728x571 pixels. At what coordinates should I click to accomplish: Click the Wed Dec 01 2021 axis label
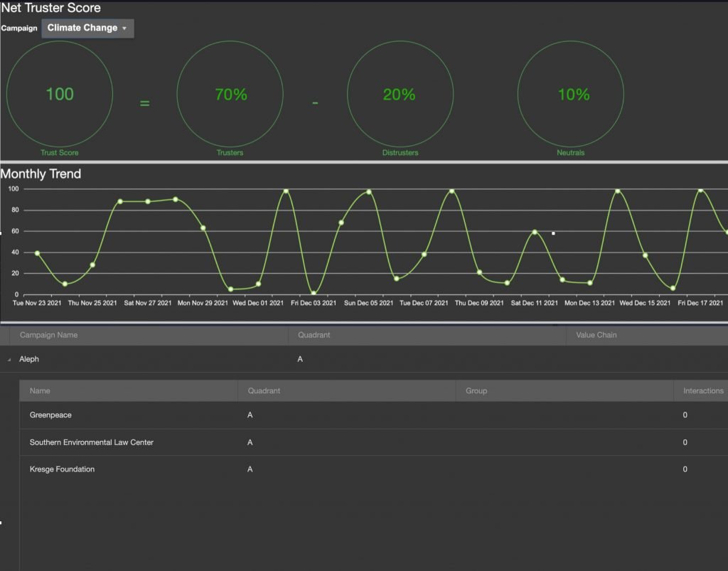point(258,303)
